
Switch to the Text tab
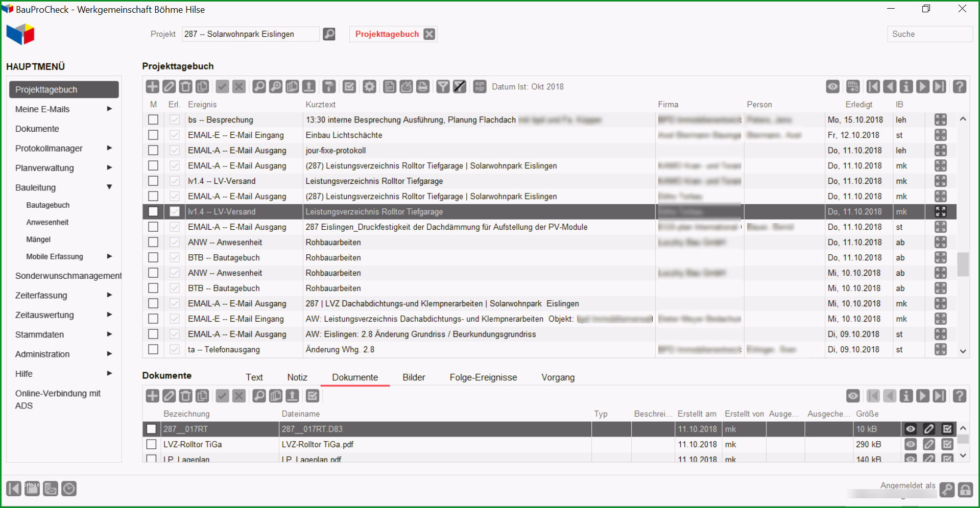254,377
